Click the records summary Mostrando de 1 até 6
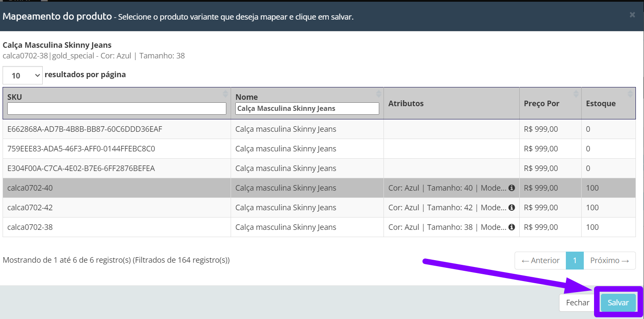Image resolution: width=644 pixels, height=319 pixels. 116,259
